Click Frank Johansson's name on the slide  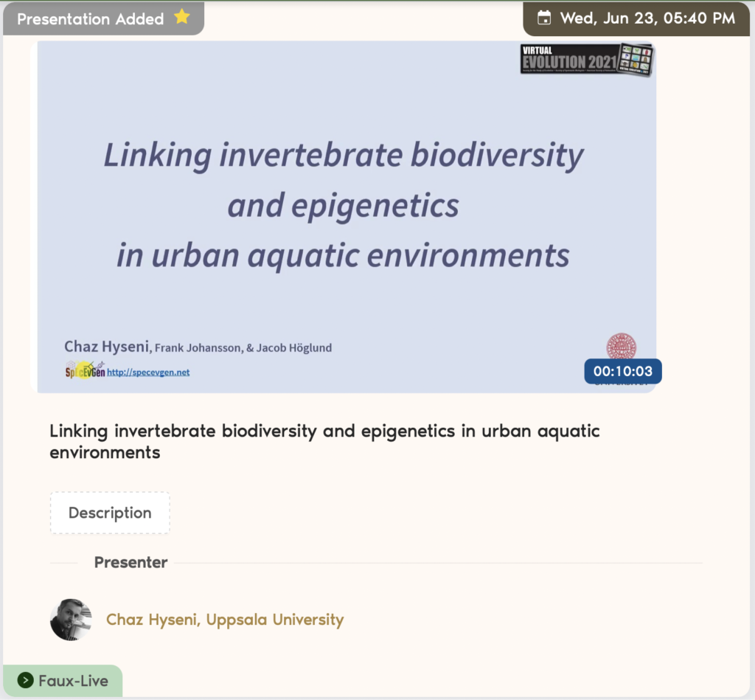(197, 347)
